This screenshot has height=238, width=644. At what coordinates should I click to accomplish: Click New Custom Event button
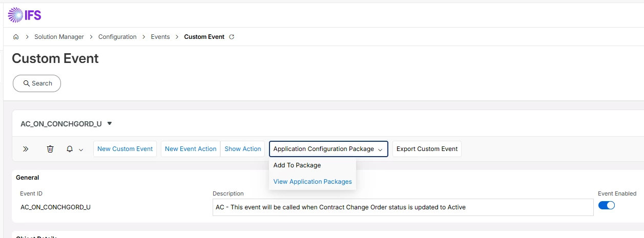tap(125, 149)
